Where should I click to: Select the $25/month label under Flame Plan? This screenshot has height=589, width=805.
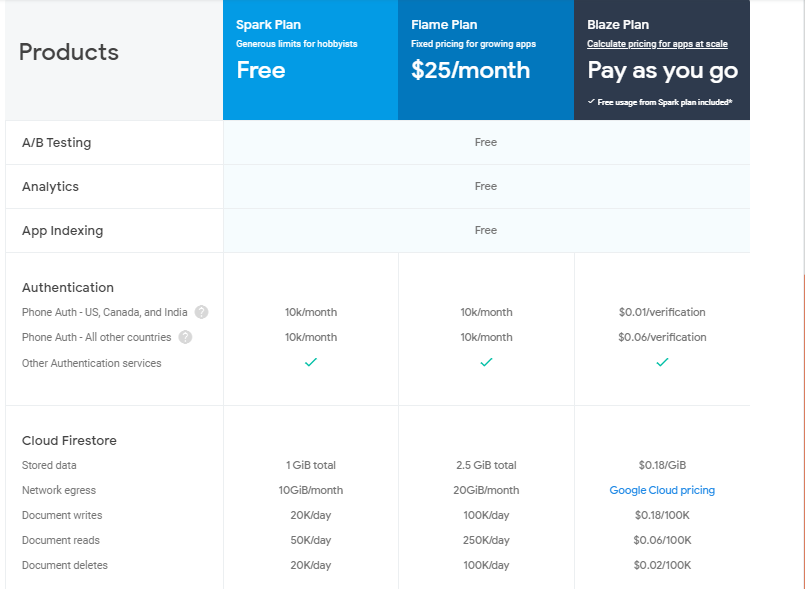click(470, 70)
